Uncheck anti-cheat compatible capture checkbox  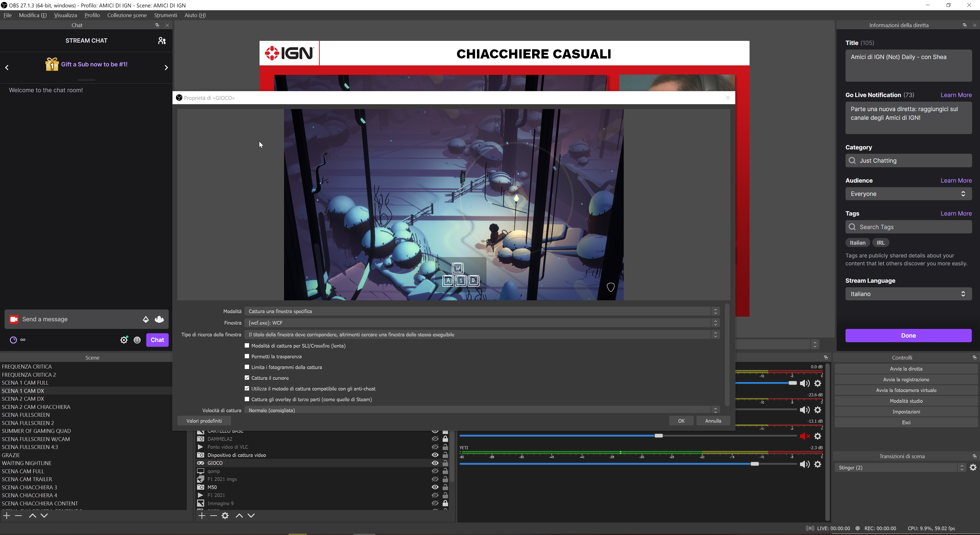pos(247,388)
